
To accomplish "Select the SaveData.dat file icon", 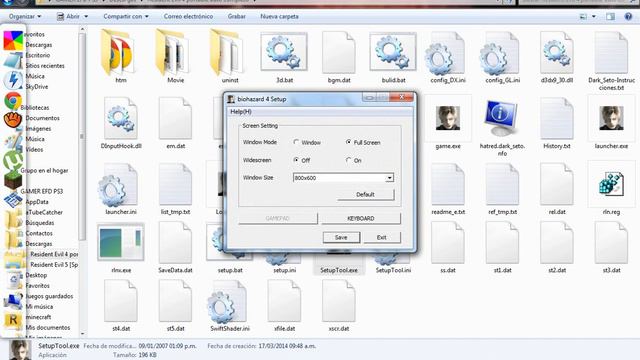I will 176,242.
